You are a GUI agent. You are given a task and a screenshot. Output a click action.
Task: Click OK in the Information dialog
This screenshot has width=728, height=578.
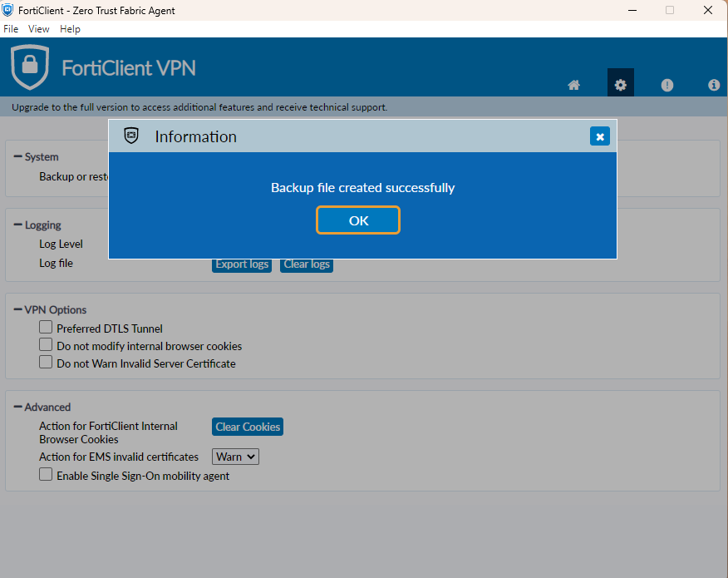click(x=358, y=220)
